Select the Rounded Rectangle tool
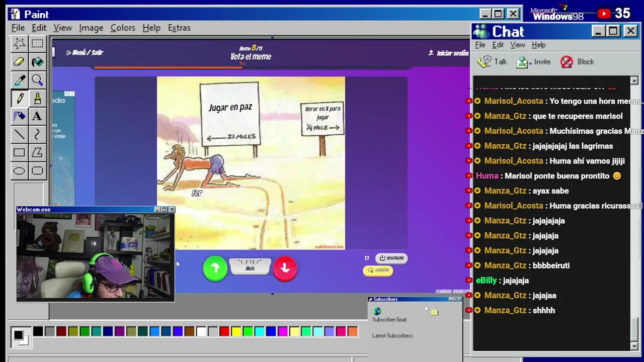 point(37,170)
